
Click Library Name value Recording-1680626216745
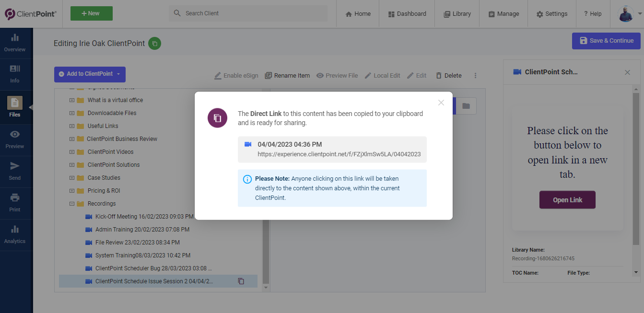click(x=543, y=258)
